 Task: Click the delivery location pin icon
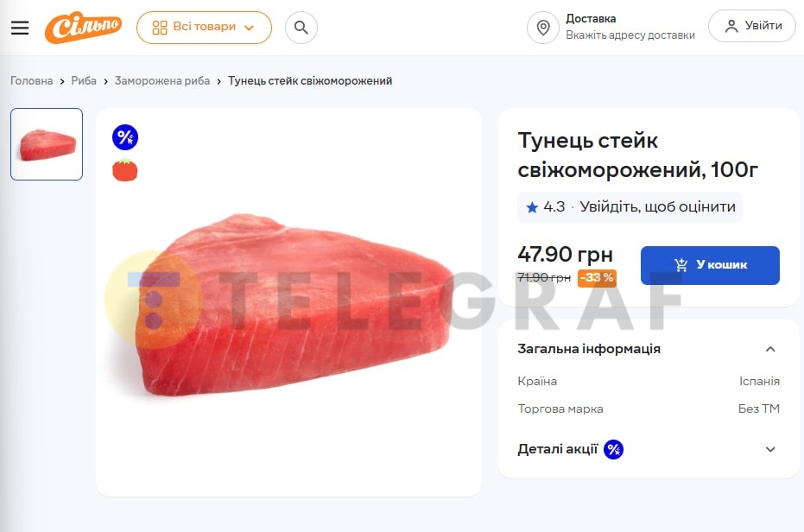(x=543, y=27)
